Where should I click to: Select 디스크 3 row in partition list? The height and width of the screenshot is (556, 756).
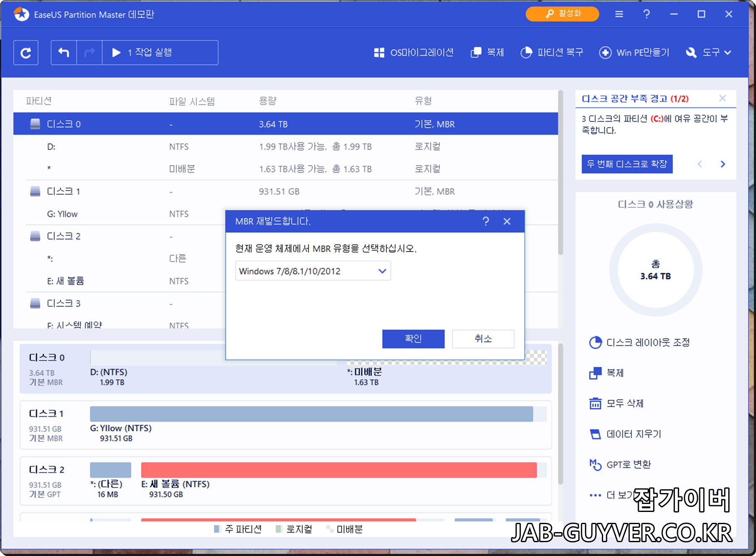coord(119,303)
